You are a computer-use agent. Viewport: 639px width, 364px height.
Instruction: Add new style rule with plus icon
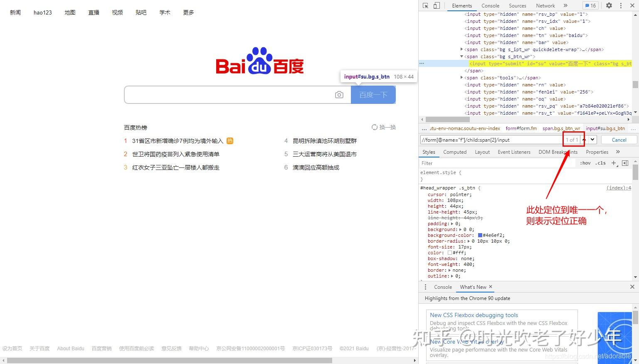coord(614,162)
